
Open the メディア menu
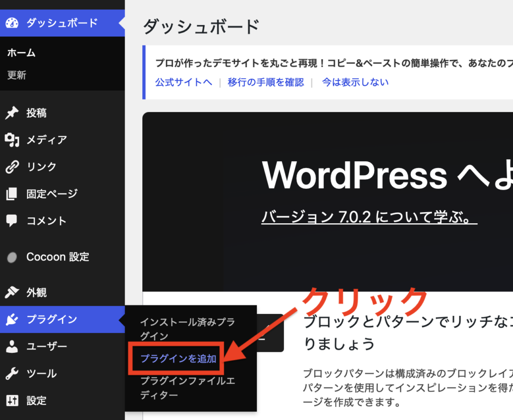click(62, 140)
